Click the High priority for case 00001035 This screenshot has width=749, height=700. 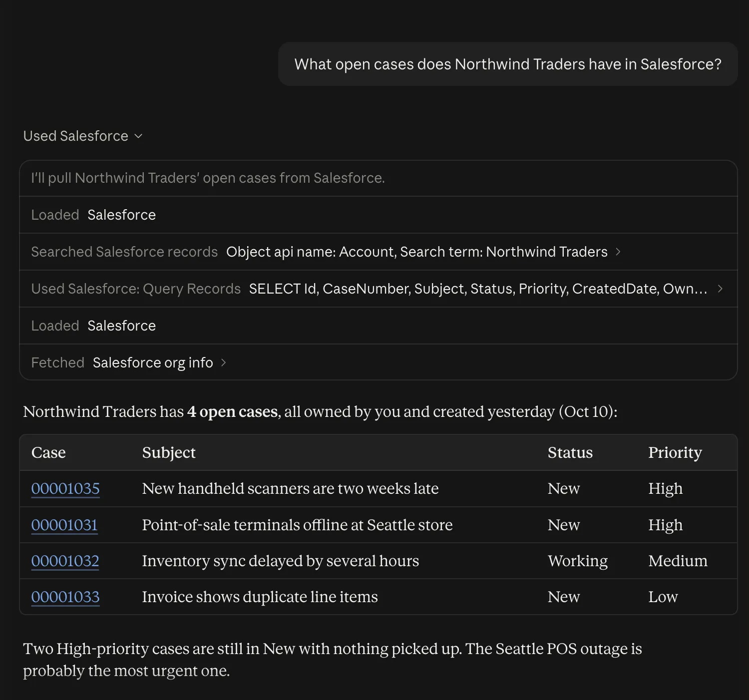(x=666, y=488)
